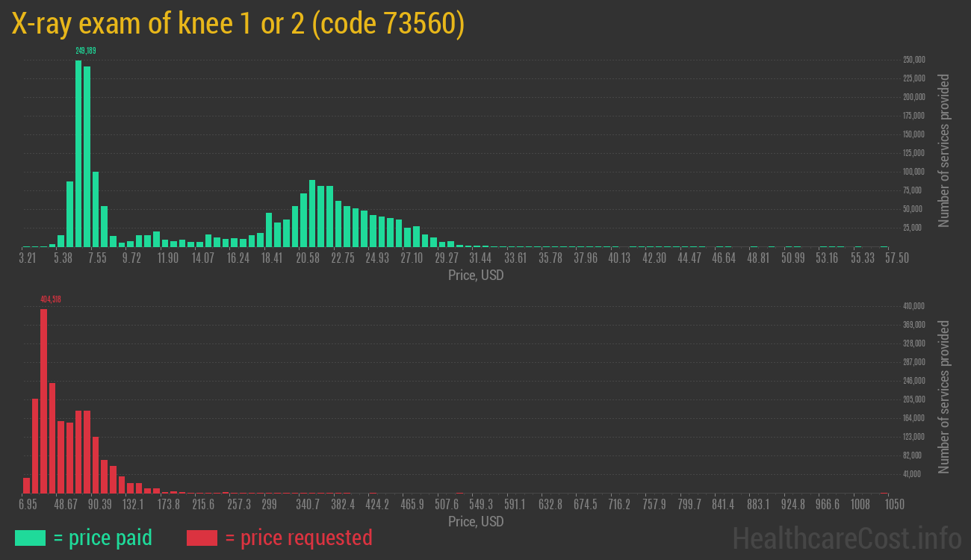This screenshot has height=560, width=971.
Task: Click the 6.95 tick on the red chart axis
Action: click(28, 505)
